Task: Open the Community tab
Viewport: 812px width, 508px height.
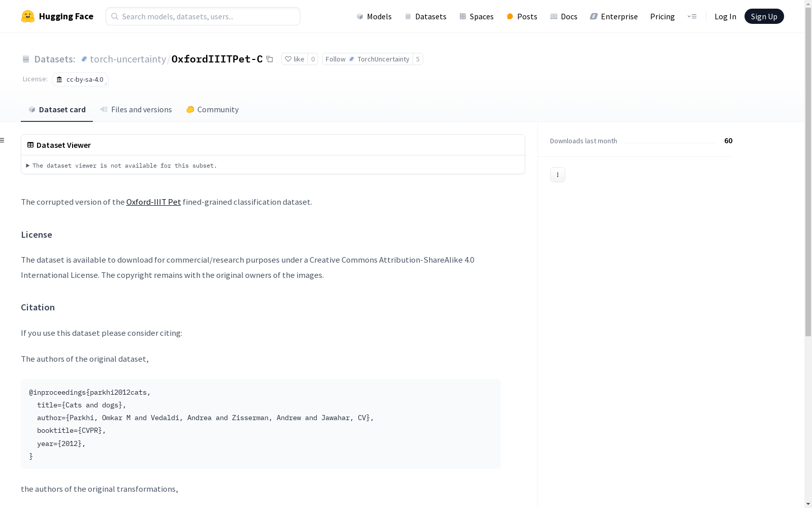Action: tap(212, 109)
